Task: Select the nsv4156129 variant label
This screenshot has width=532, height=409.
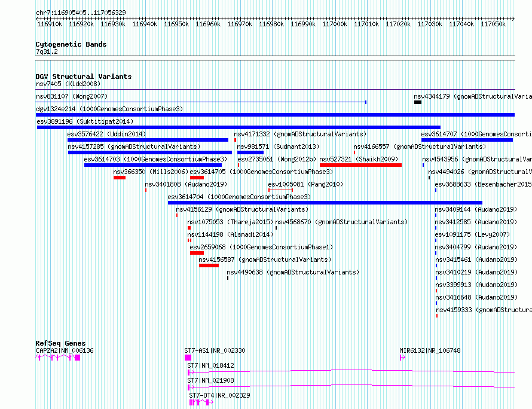Action: coord(242,209)
